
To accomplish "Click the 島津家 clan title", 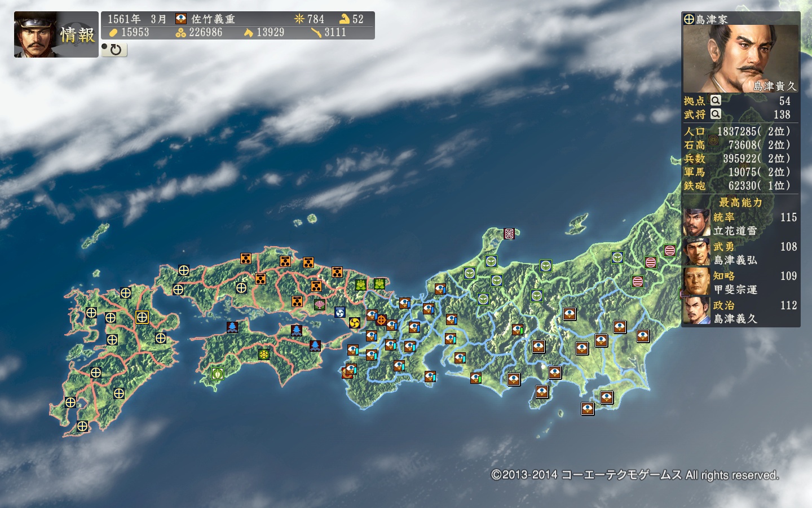I will pyautogui.click(x=712, y=19).
